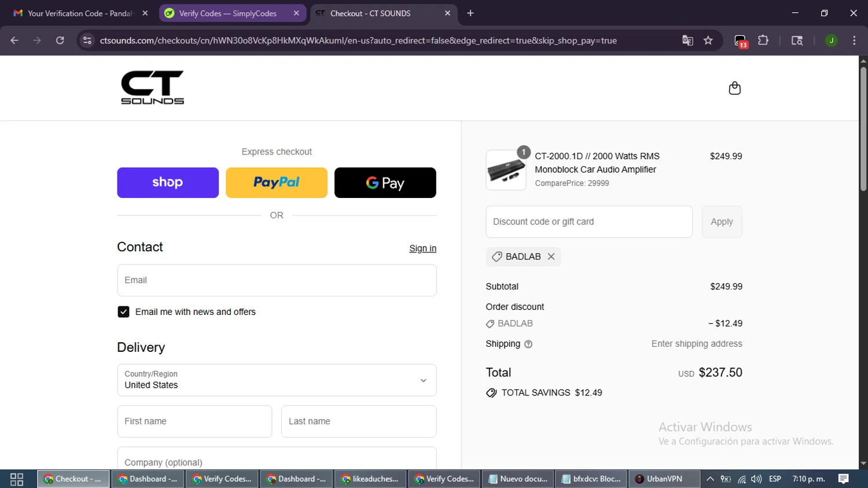Viewport: 868px width, 488px height.
Task: Choose PayPal express checkout
Action: [277, 183]
